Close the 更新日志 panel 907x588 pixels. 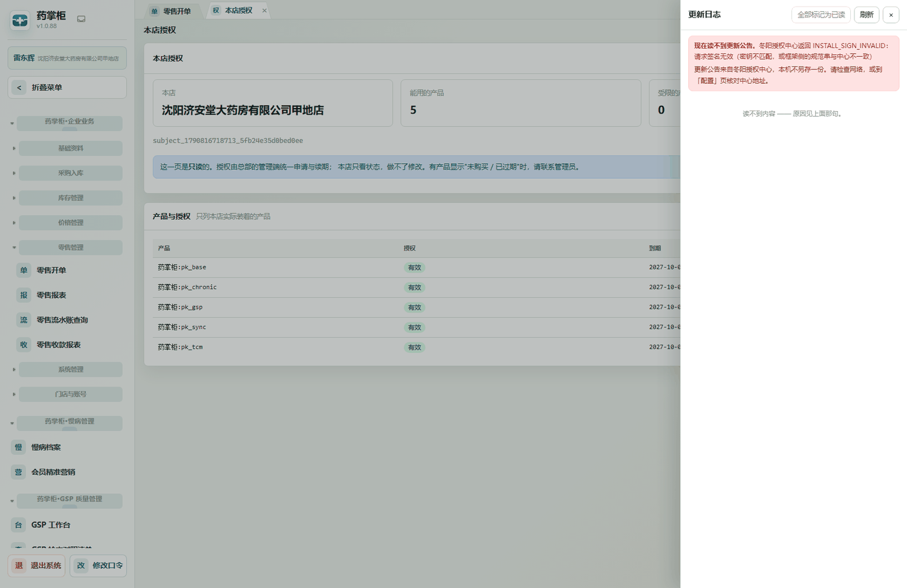point(891,15)
